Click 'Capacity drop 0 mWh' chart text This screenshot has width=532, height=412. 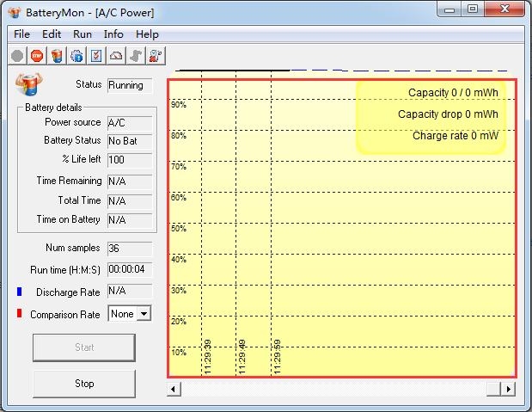[448, 114]
